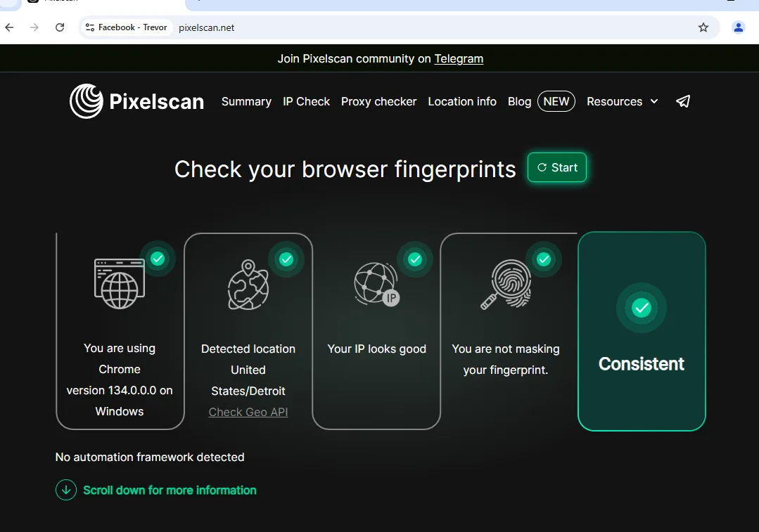Click the browser globe window icon

pos(120,284)
